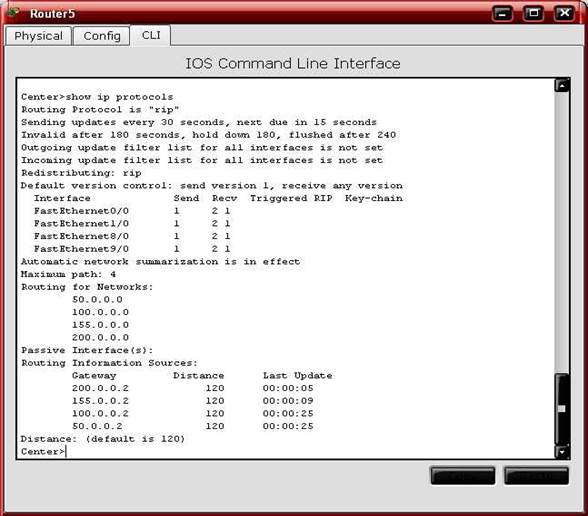Viewport: 588px width, 516px height.
Task: Click the 'Outgoing update filter list' line
Action: pyautogui.click(x=202, y=147)
